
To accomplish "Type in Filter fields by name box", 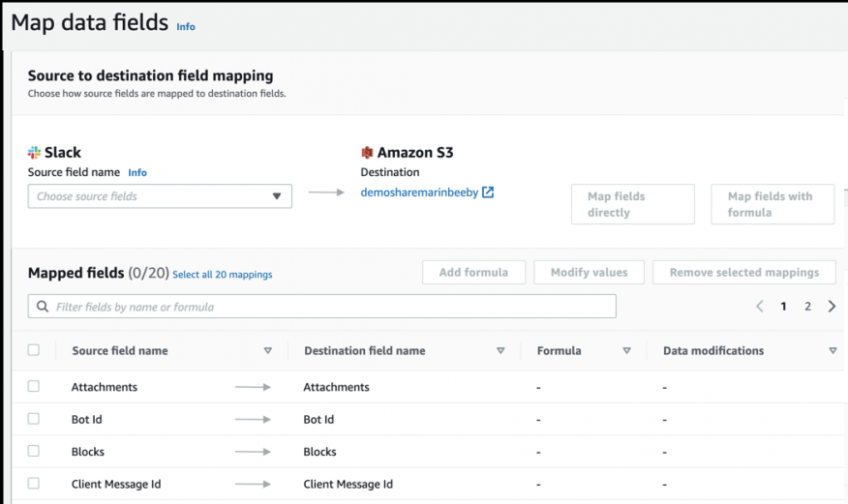I will [329, 307].
